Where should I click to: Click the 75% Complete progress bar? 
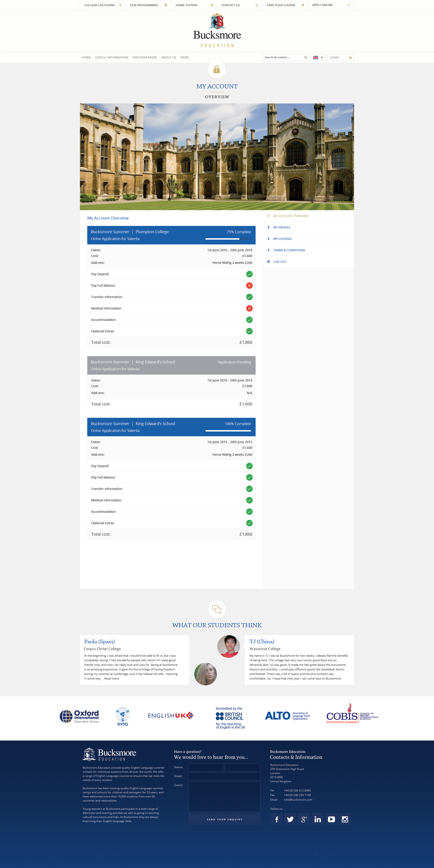point(228,239)
